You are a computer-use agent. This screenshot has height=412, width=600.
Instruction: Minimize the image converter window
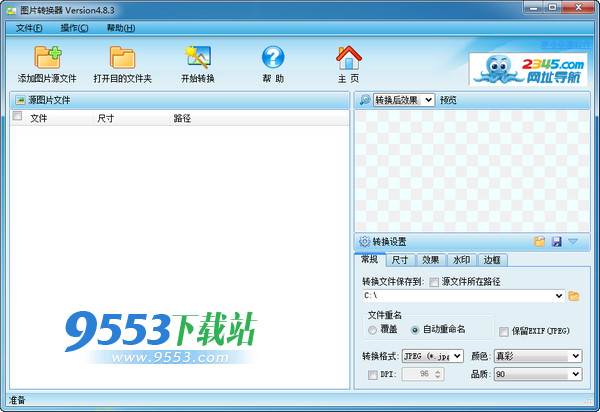534,7
